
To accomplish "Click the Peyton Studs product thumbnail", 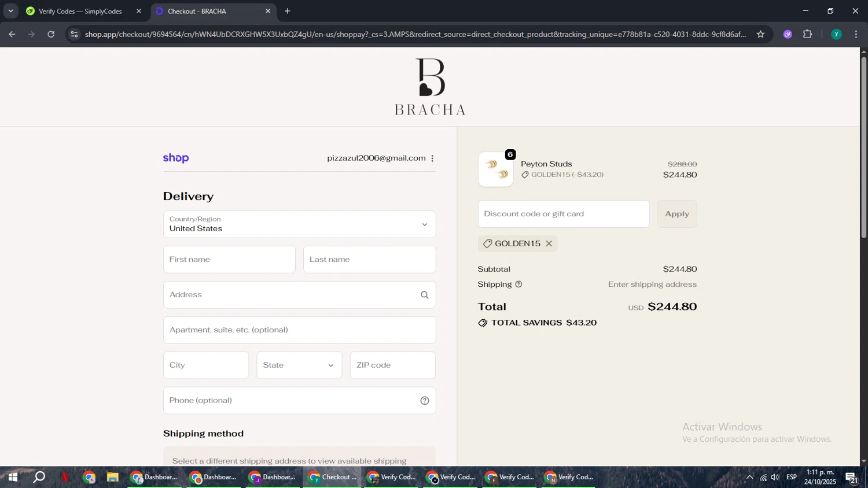I will [x=495, y=169].
